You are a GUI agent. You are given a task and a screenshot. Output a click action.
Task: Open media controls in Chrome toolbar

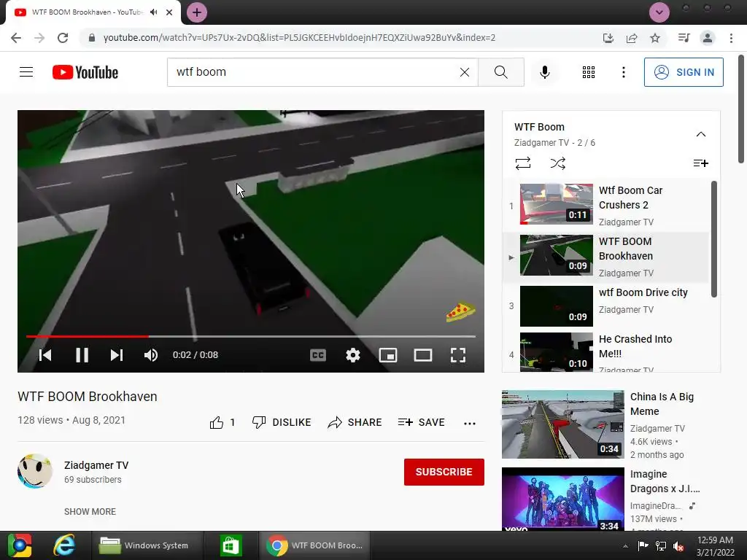pos(684,38)
